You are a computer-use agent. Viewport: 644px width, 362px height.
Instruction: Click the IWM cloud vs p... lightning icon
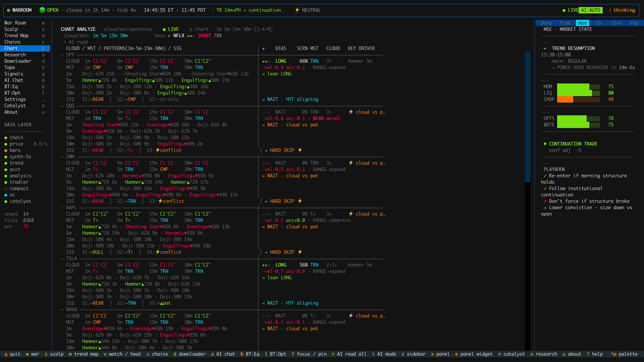[x=351, y=163]
